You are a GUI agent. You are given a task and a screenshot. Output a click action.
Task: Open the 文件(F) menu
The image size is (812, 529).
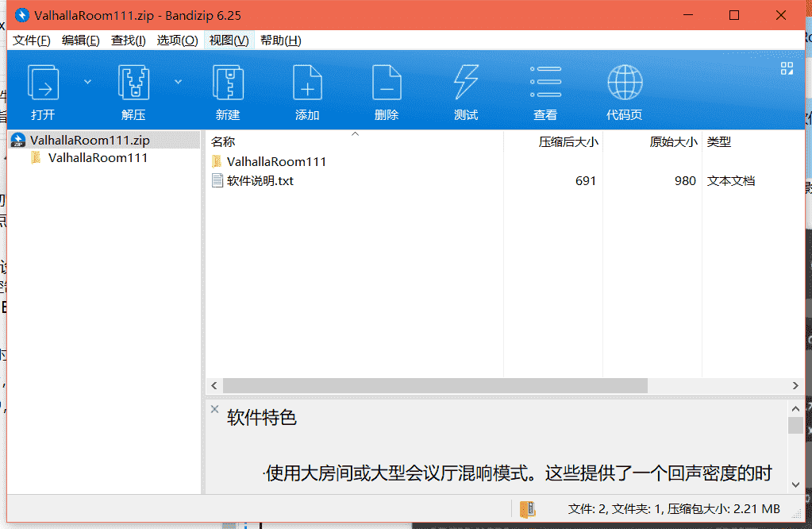point(32,41)
